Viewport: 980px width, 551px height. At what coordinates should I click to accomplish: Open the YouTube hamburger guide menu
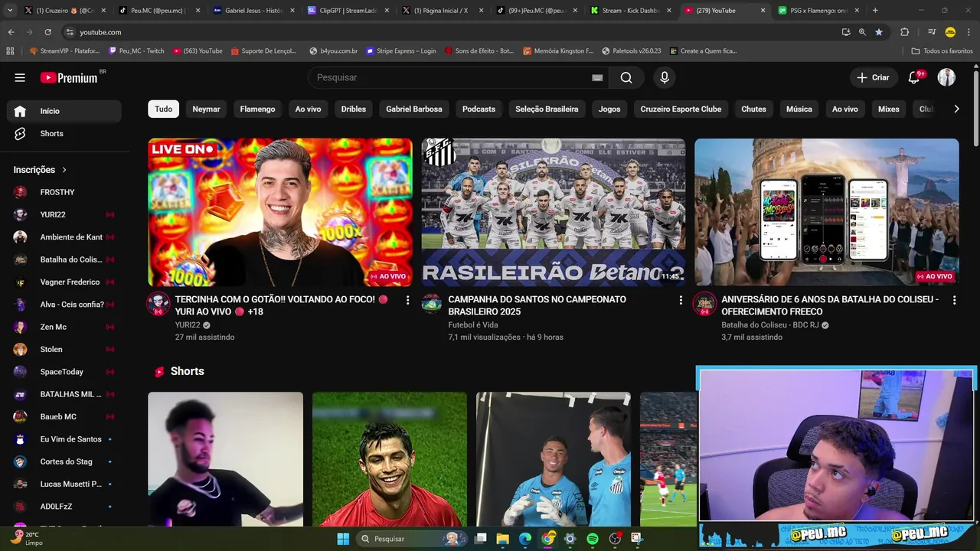(20, 77)
